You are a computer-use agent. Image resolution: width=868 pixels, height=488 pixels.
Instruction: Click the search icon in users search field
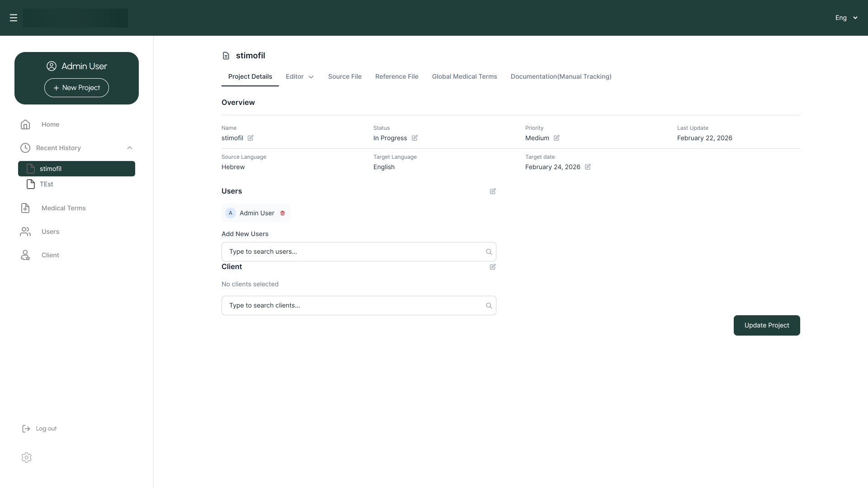[x=489, y=252]
